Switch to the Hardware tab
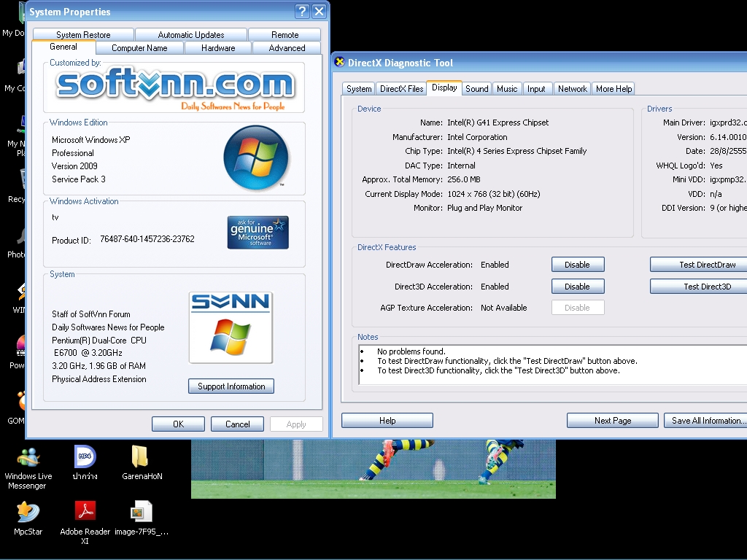The image size is (747, 560). (x=218, y=48)
